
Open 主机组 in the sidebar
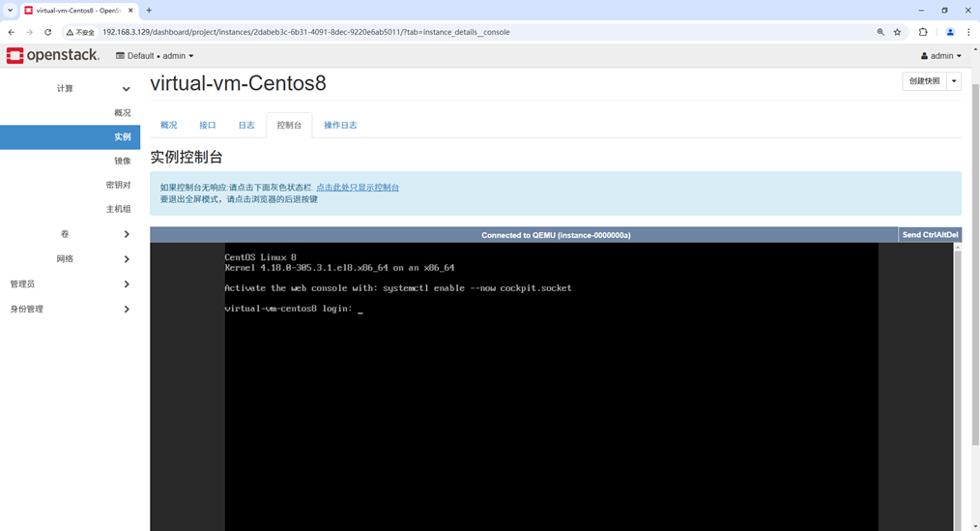point(118,209)
